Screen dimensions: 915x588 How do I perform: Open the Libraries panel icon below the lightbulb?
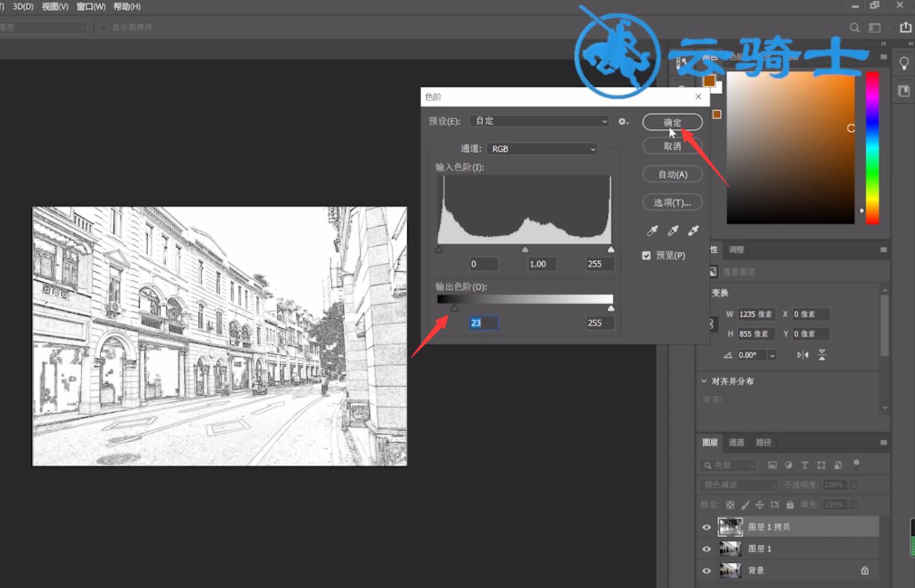click(904, 91)
